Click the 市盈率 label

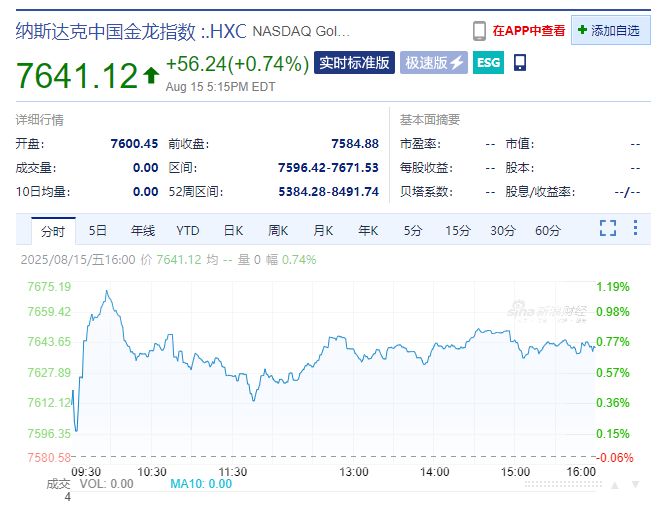point(420,144)
